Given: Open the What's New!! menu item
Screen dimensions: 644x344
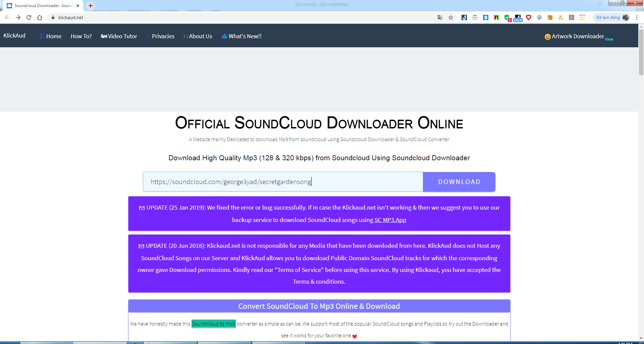Looking at the screenshot, I should click(241, 36).
